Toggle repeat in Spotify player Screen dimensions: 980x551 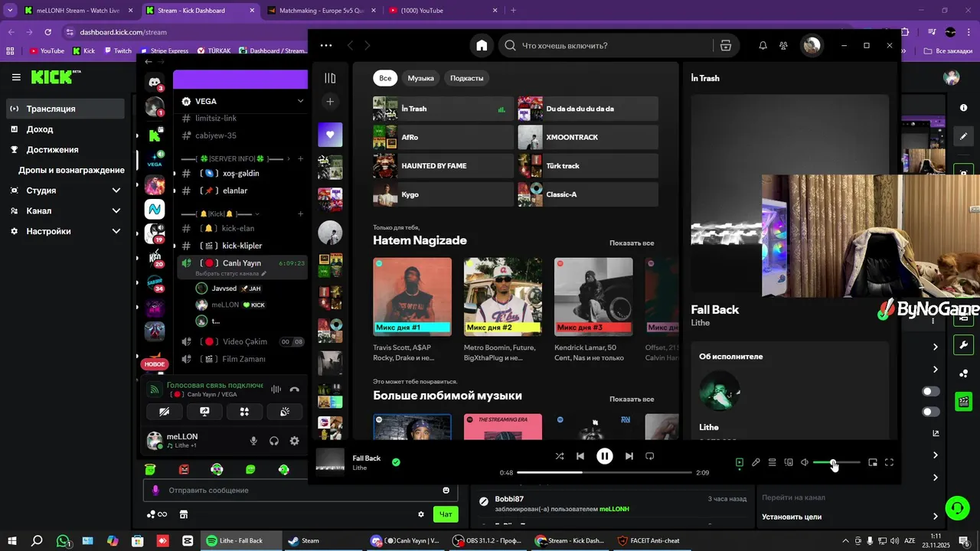click(650, 456)
